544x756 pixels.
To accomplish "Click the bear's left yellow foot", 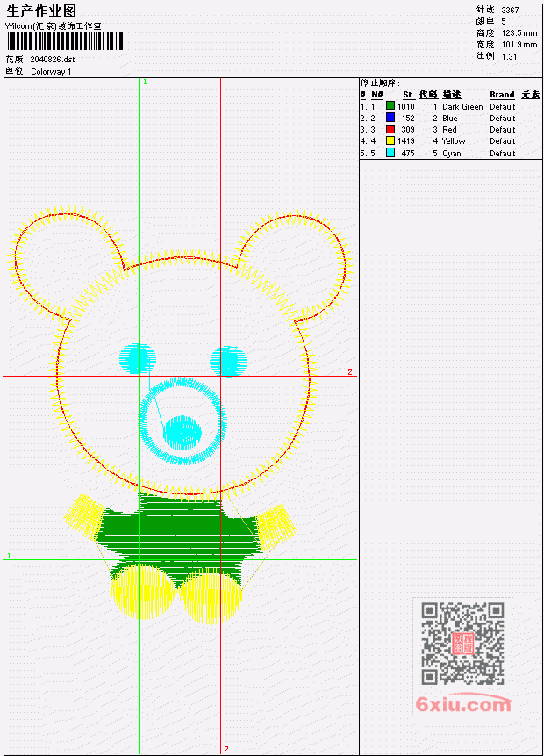I will (143, 592).
